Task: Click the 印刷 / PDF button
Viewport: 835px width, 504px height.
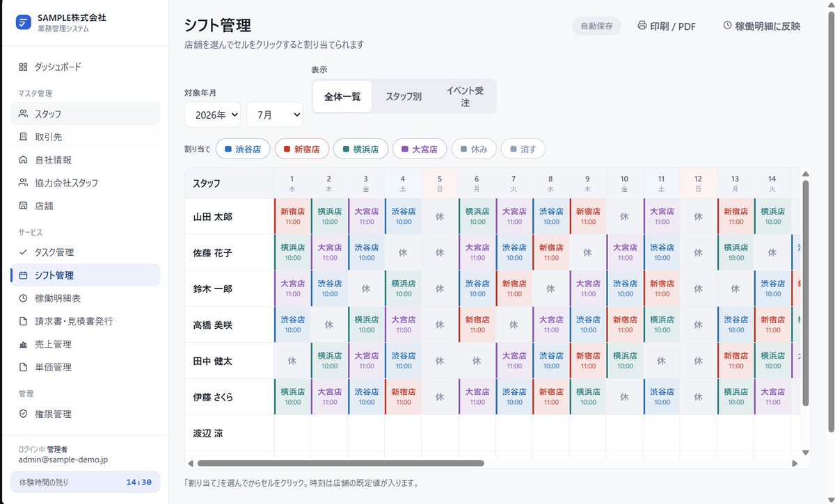Action: pyautogui.click(x=667, y=26)
